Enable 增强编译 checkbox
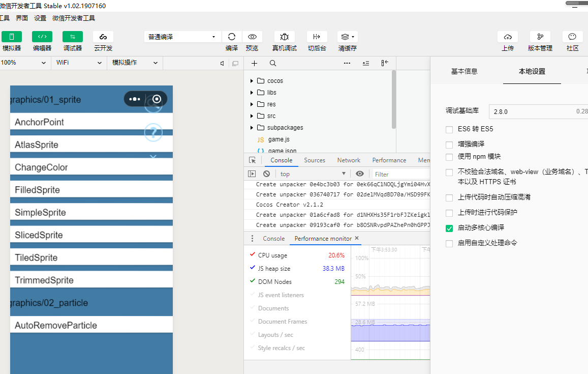 pyautogui.click(x=449, y=145)
